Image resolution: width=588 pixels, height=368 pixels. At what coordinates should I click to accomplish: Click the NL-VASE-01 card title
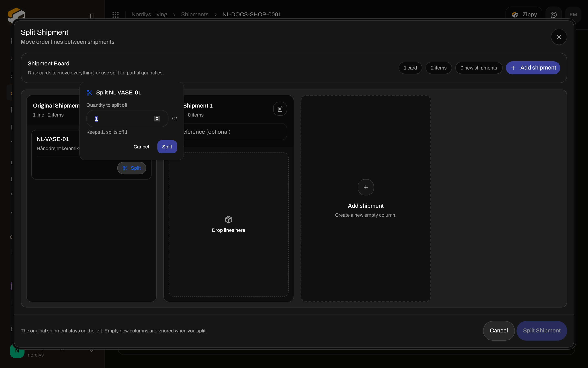[53, 139]
